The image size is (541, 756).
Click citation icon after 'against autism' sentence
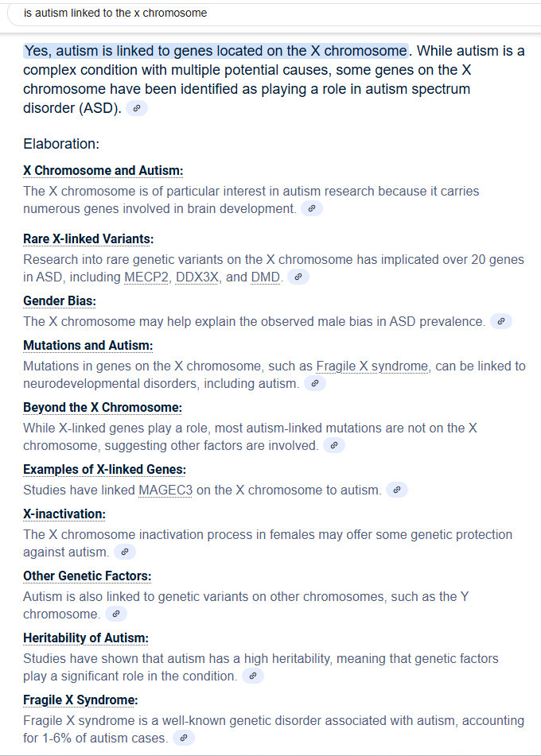click(125, 552)
